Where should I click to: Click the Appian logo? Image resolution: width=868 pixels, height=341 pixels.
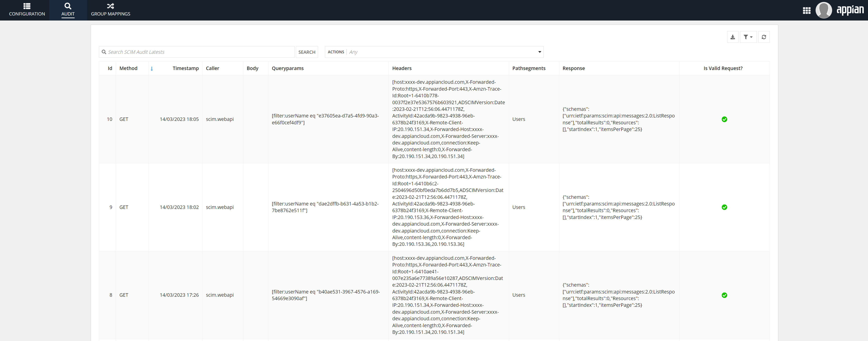(x=850, y=10)
